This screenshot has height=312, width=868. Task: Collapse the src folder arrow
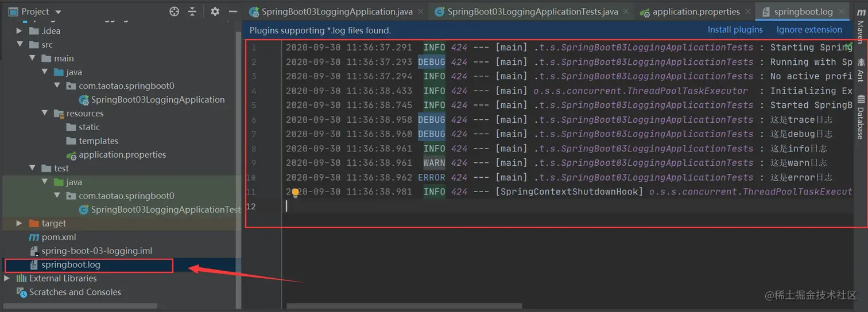tap(20, 45)
